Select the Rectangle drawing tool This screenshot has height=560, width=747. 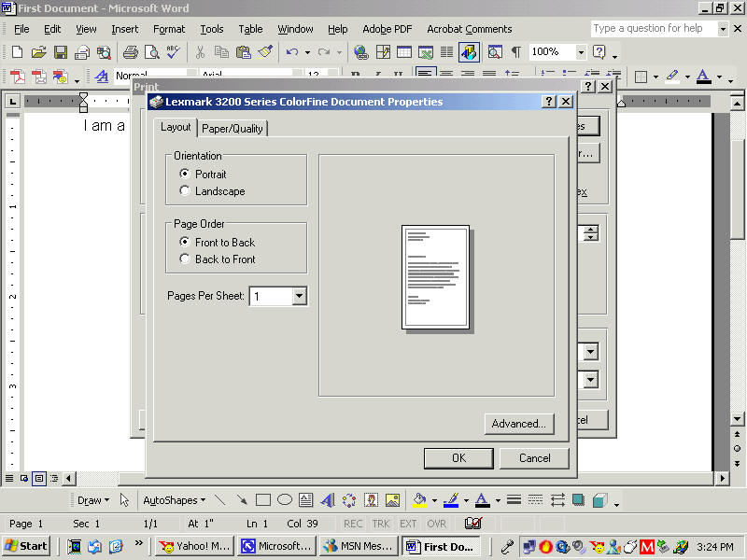tap(263, 500)
